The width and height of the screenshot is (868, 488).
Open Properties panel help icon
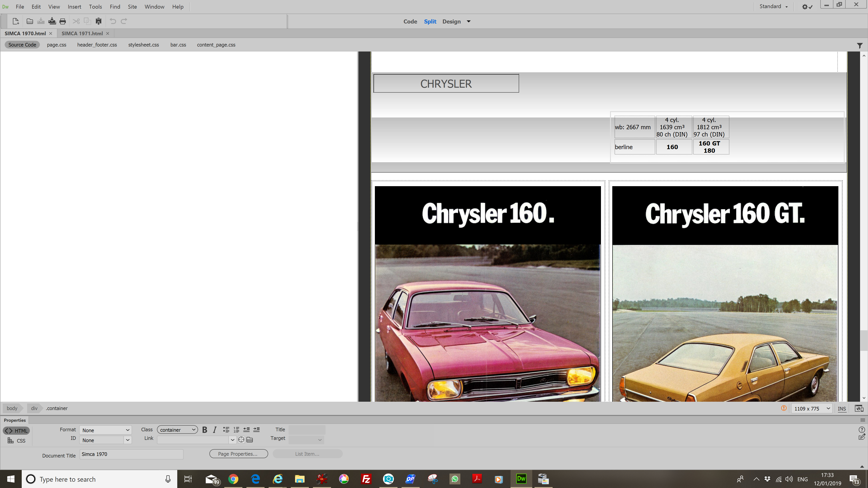tap(862, 429)
